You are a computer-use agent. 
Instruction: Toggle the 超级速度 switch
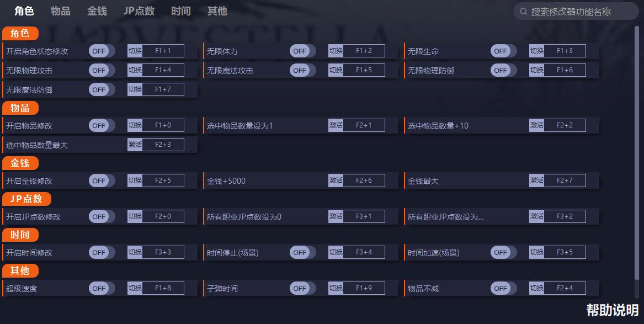pos(102,288)
